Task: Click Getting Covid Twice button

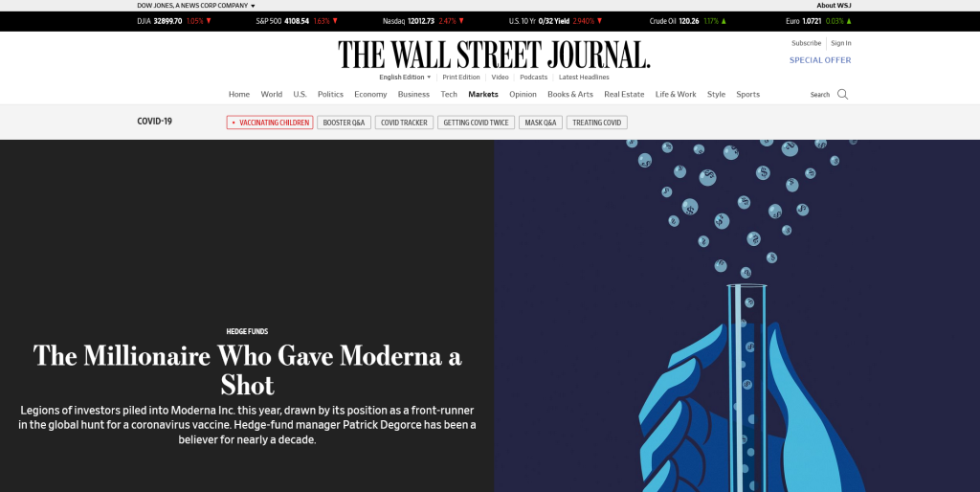Action: (x=477, y=123)
